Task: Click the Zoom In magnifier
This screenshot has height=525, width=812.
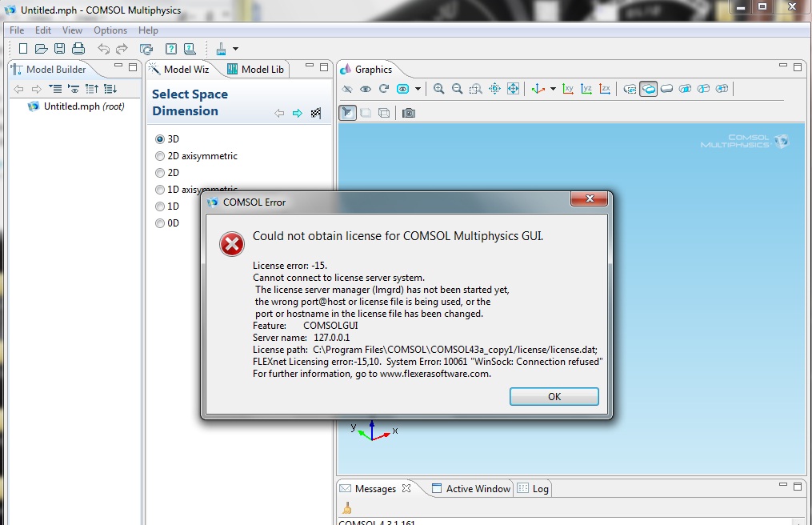Action: [x=438, y=89]
